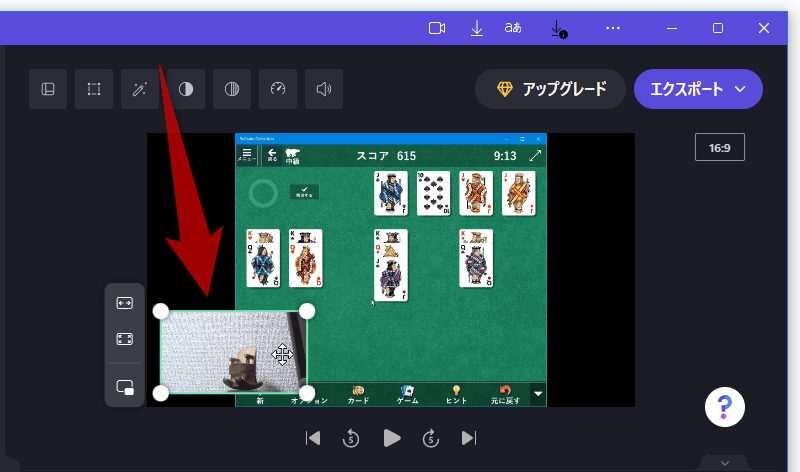The height and width of the screenshot is (472, 800).
Task: Open the エクスポート dropdown button
Action: coord(698,89)
